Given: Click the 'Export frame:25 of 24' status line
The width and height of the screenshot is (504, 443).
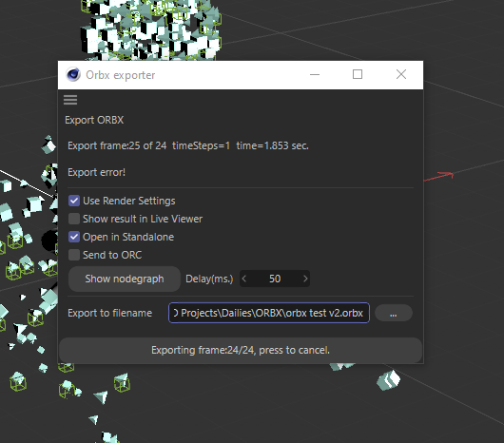Looking at the screenshot, I should tap(188, 145).
